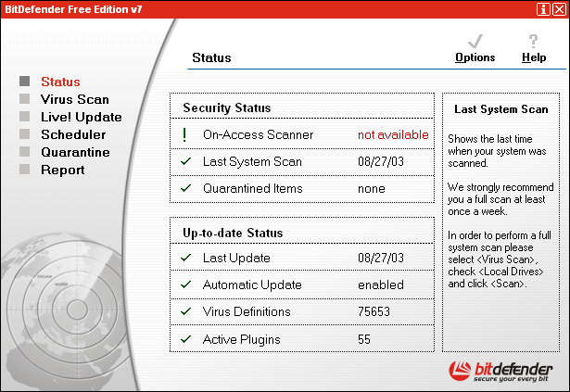The height and width of the screenshot is (392, 570).
Task: Select Status in the sidebar menu
Action: pos(60,82)
